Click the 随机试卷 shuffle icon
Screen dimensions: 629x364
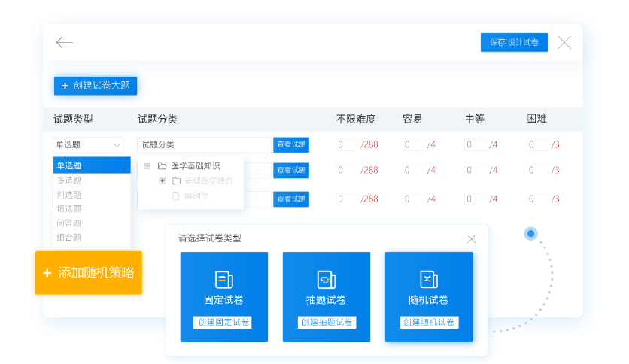[428, 279]
